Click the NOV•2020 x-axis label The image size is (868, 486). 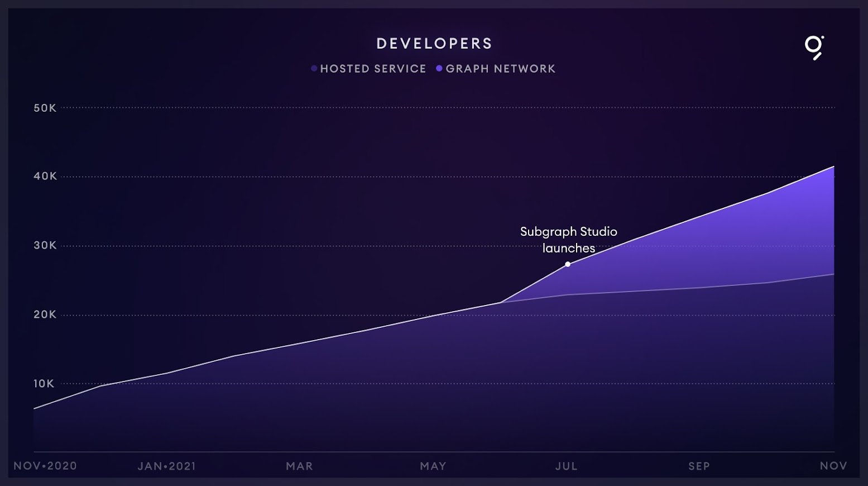(45, 466)
